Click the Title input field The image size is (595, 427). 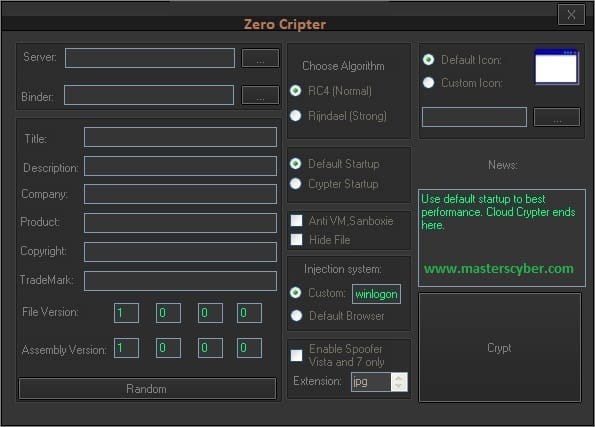click(x=180, y=137)
